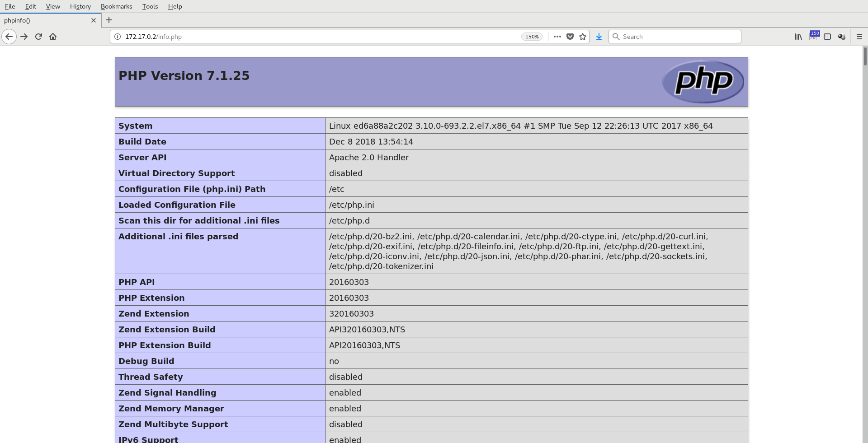Open the downloads panel
This screenshot has height=443, width=868.
[599, 37]
